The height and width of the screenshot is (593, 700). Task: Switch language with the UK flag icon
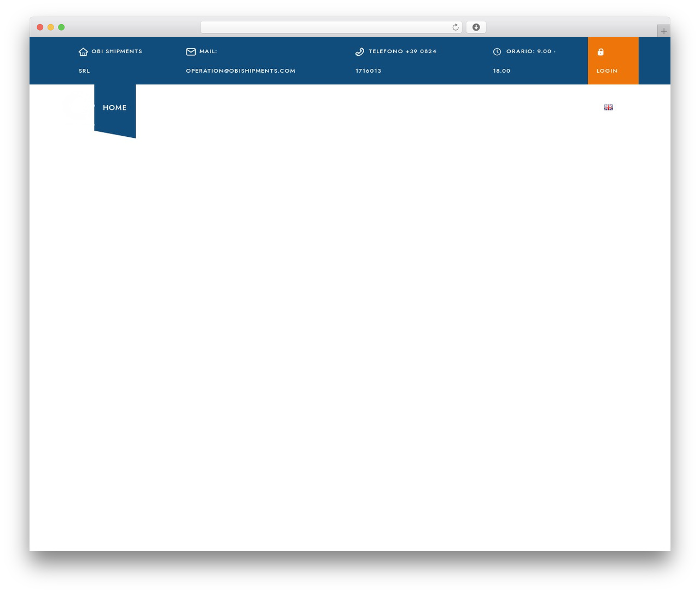click(x=608, y=107)
